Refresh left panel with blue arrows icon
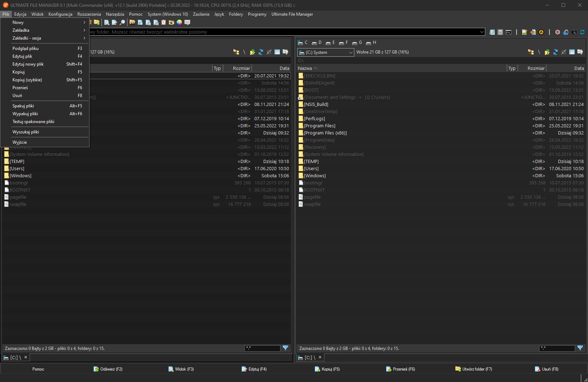The height and width of the screenshot is (382, 588). [260, 52]
